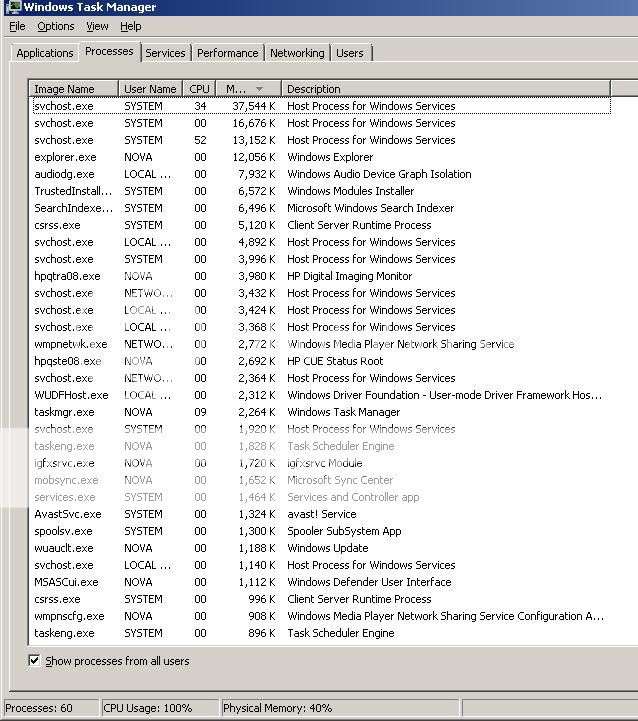Screen dimensions: 638x721
Task: Select the spoolsv.exe process
Action: (x=322, y=532)
